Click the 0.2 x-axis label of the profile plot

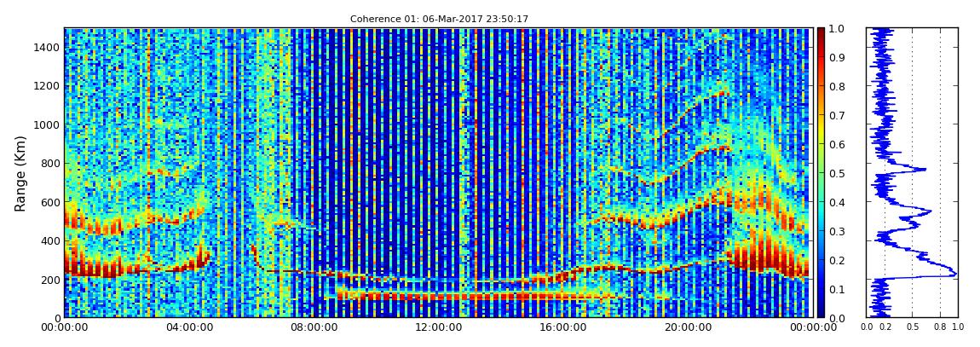point(884,327)
